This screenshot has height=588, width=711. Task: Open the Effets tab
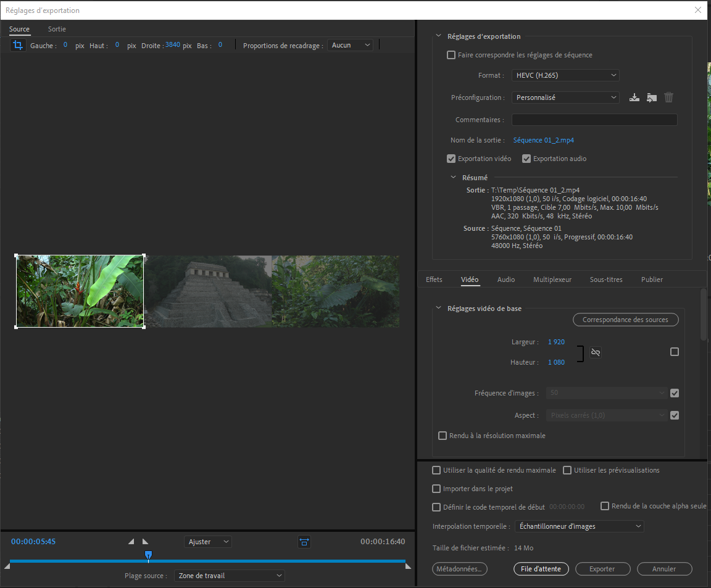coord(434,280)
